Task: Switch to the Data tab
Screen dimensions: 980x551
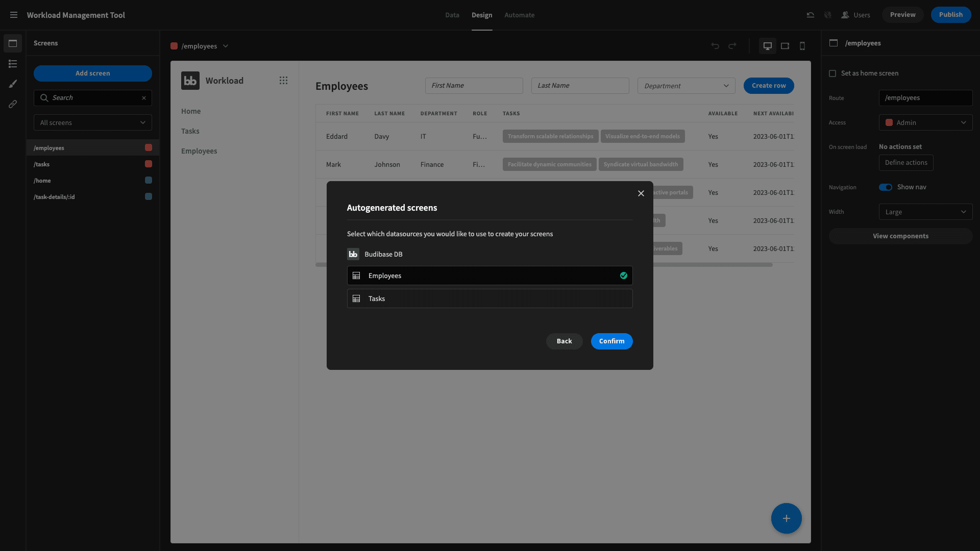Action: (x=452, y=15)
